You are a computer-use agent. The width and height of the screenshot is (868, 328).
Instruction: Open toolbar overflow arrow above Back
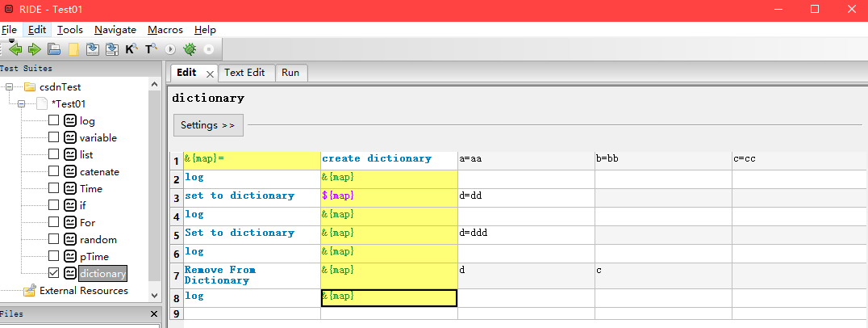coord(11,40)
